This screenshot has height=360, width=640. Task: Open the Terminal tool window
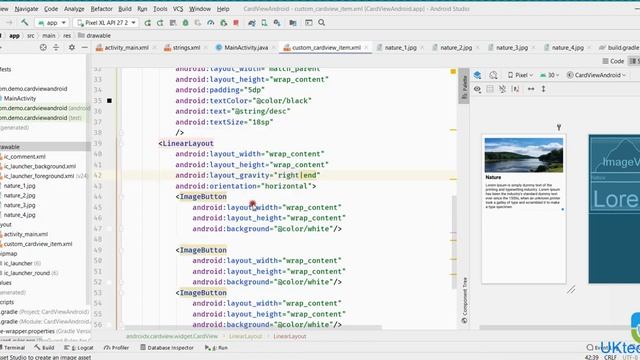13,348
